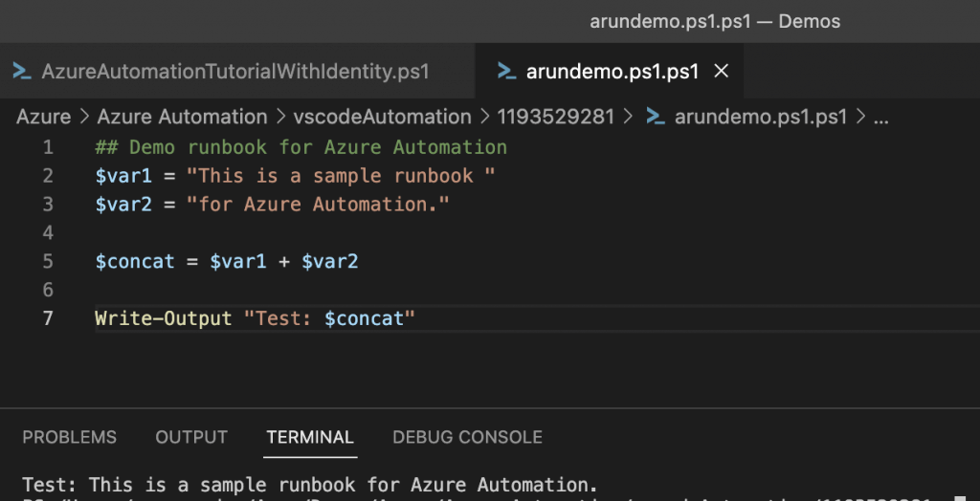Close the arundemo.ps1.ps1 editor tab
Image resolution: width=980 pixels, height=501 pixels.
[x=723, y=71]
